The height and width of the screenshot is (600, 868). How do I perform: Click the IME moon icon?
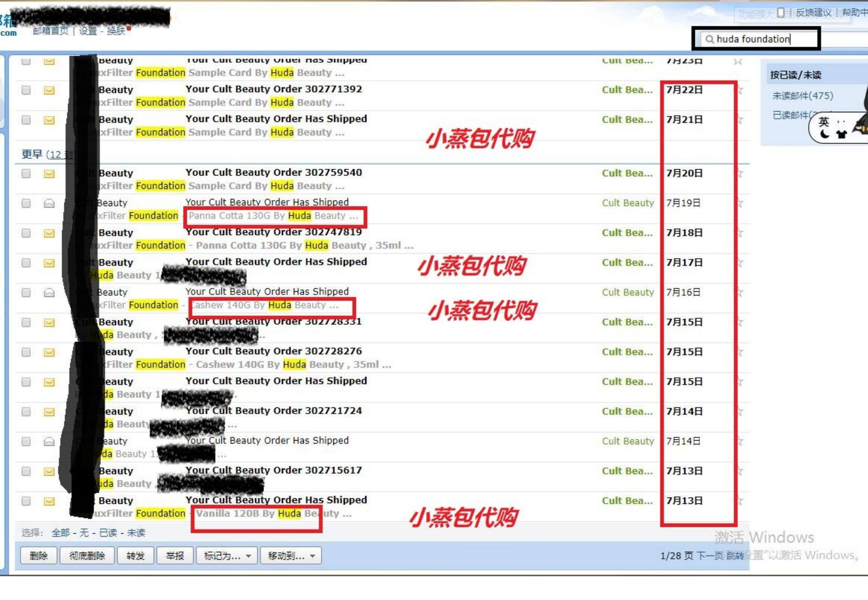(824, 134)
